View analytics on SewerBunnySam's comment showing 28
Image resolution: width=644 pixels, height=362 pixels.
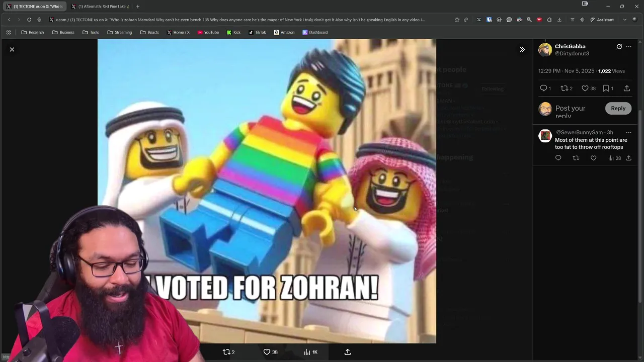[614, 158]
